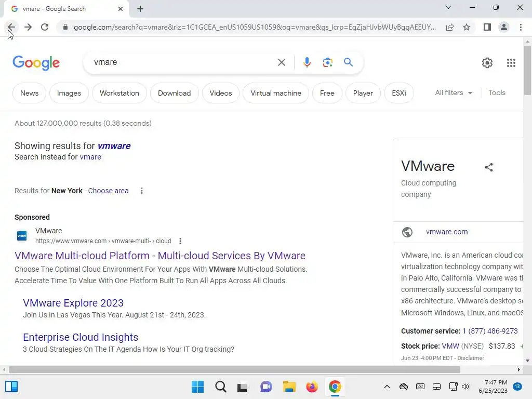View site information lock icon
This screenshot has height=399, width=532.
(x=65, y=27)
